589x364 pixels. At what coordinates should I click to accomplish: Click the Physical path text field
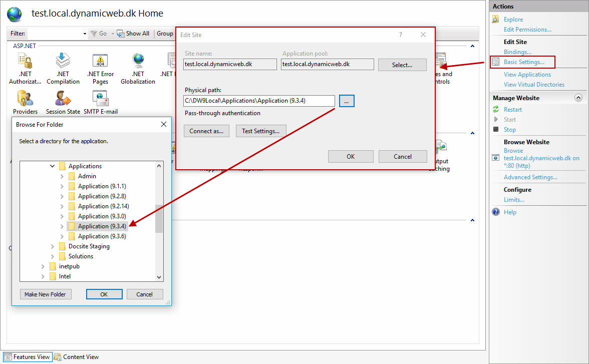pyautogui.click(x=259, y=101)
